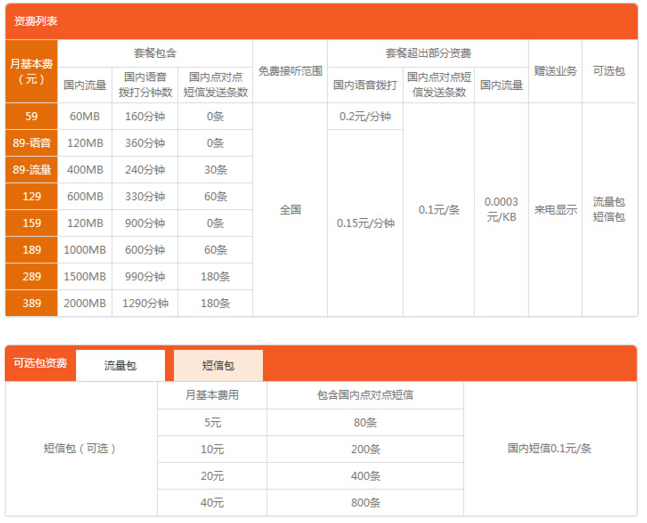Click the 5元 SMS package fee

[212, 423]
